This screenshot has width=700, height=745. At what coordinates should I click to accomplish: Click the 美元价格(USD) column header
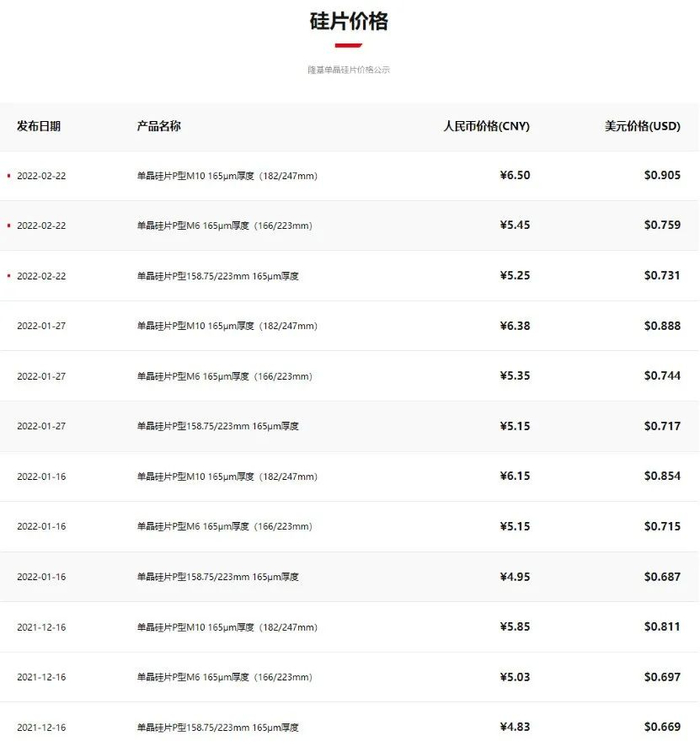click(642, 126)
